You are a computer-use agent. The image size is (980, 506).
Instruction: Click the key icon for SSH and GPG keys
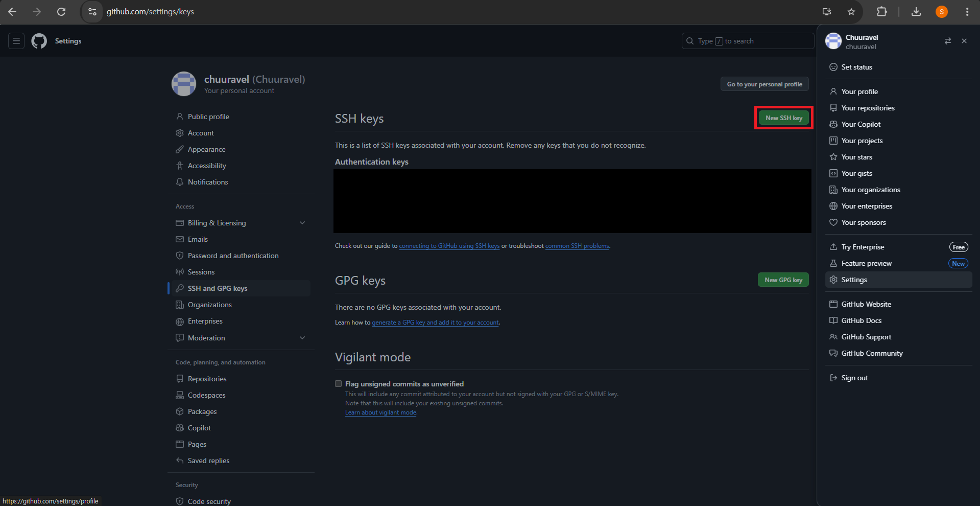coord(180,288)
